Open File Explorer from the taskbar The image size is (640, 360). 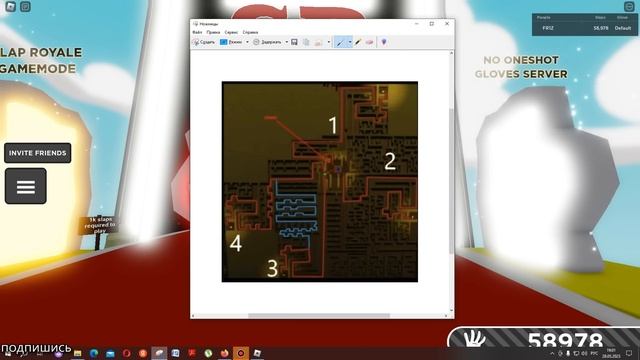(78, 353)
